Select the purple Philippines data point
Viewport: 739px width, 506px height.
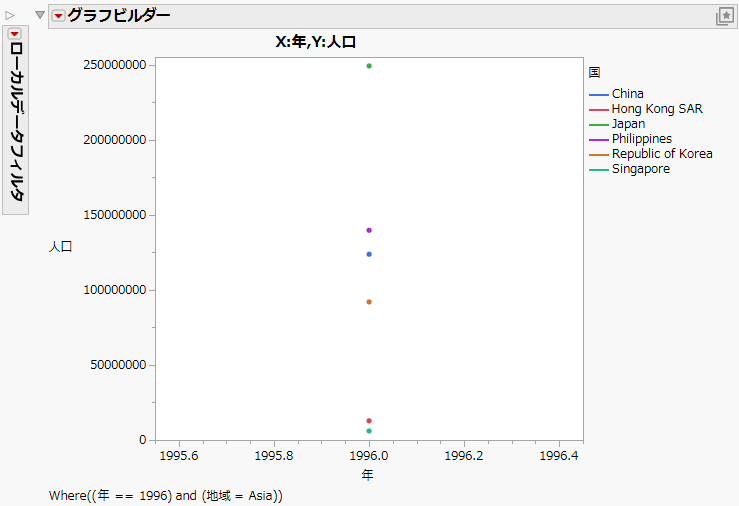pyautogui.click(x=369, y=230)
